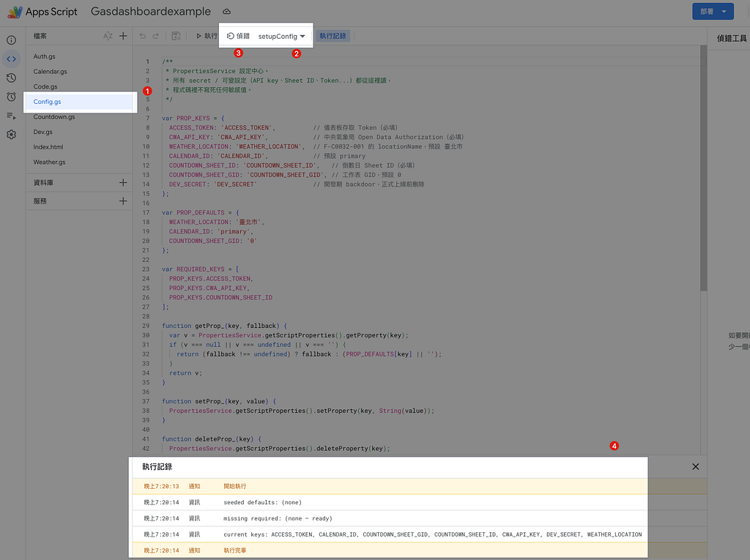Click code line var PROP_KEYS
The image size is (750, 560).
click(x=193, y=118)
